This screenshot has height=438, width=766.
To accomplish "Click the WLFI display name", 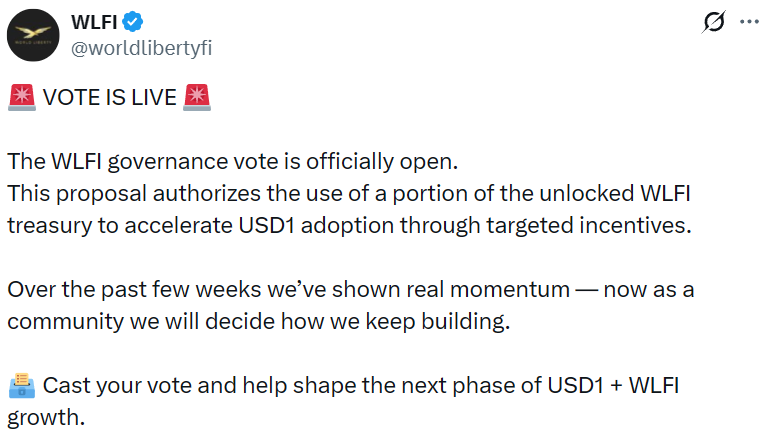I will 96,22.
